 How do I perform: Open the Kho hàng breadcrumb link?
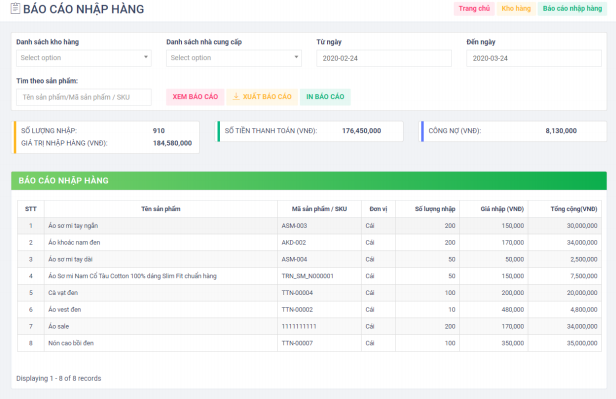516,9
